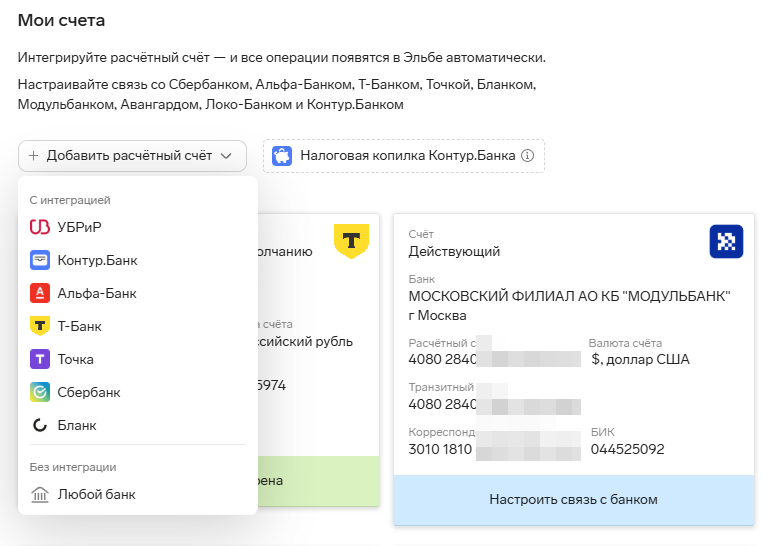Click the Модульбанк logo on the account card
This screenshot has width=769, height=546.
pos(726,241)
